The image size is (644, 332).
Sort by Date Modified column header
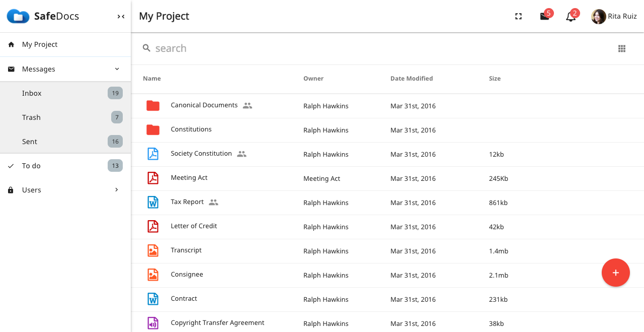tap(412, 79)
